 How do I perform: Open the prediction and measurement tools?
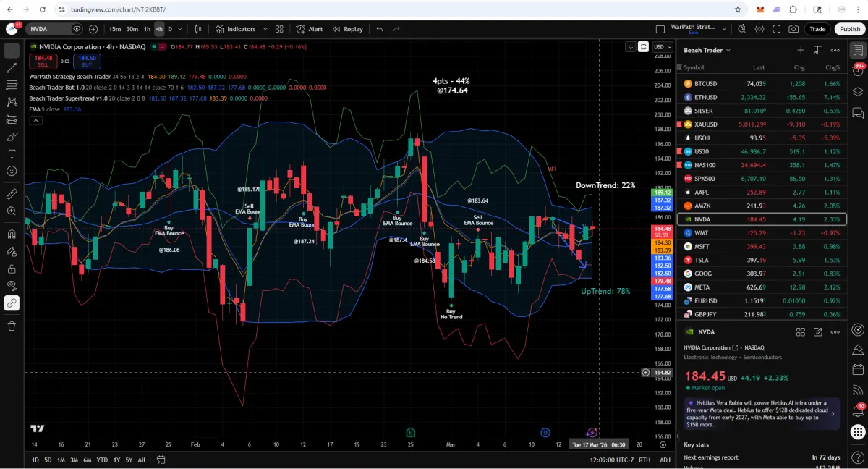pos(12,119)
